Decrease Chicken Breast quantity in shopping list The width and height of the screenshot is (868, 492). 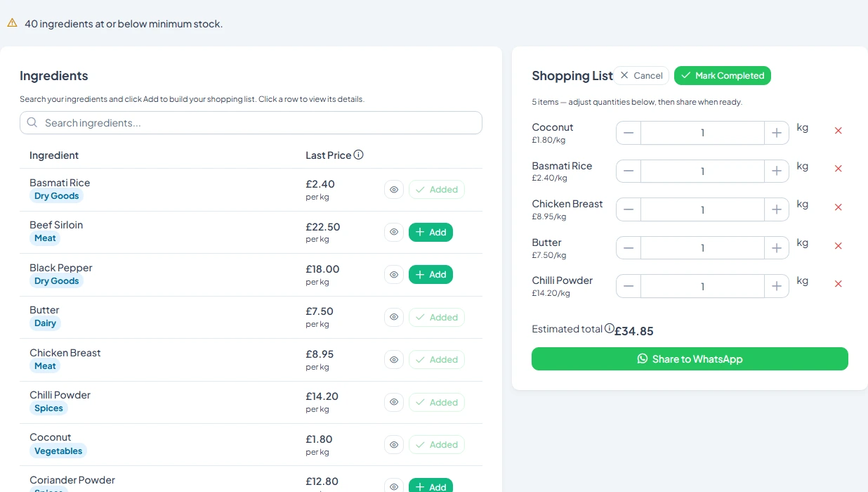pos(629,209)
